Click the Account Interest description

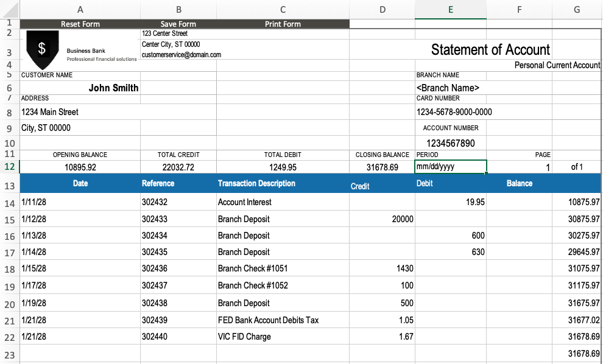pos(283,202)
